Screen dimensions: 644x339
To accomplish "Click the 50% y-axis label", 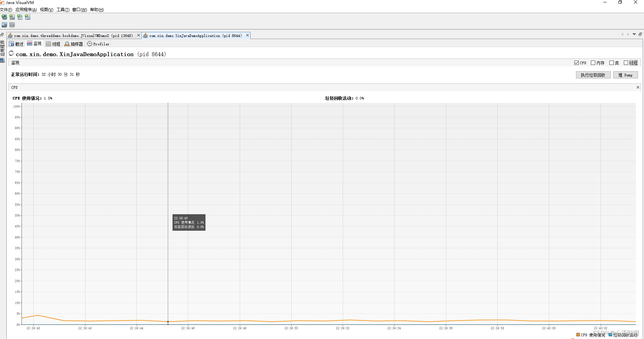I will (x=17, y=215).
